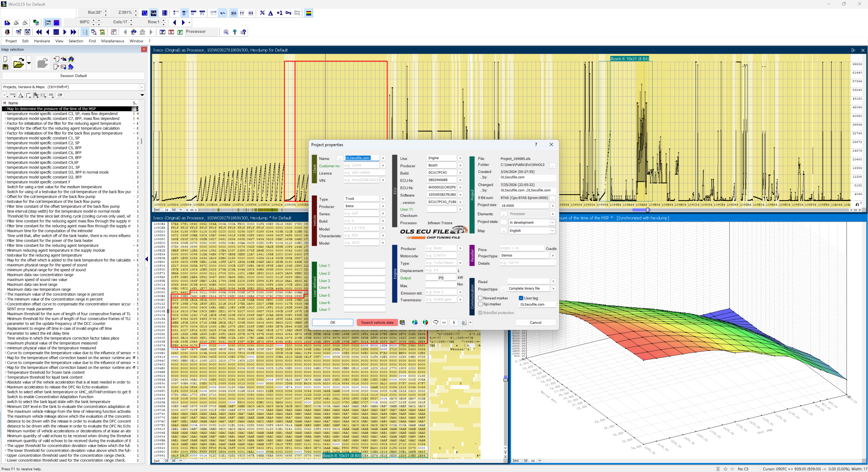The width and height of the screenshot is (868, 472).
Task: Click the globe upload icon in dialog
Action: click(x=426, y=322)
